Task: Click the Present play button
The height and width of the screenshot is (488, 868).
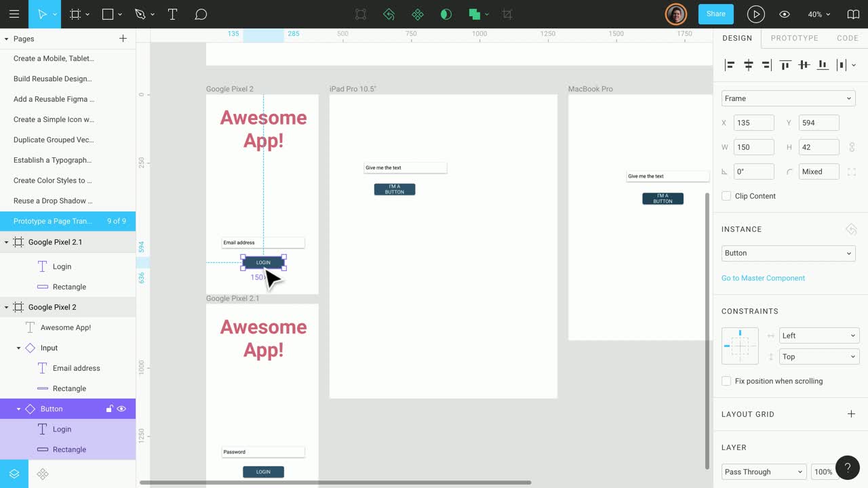Action: [x=755, y=14]
